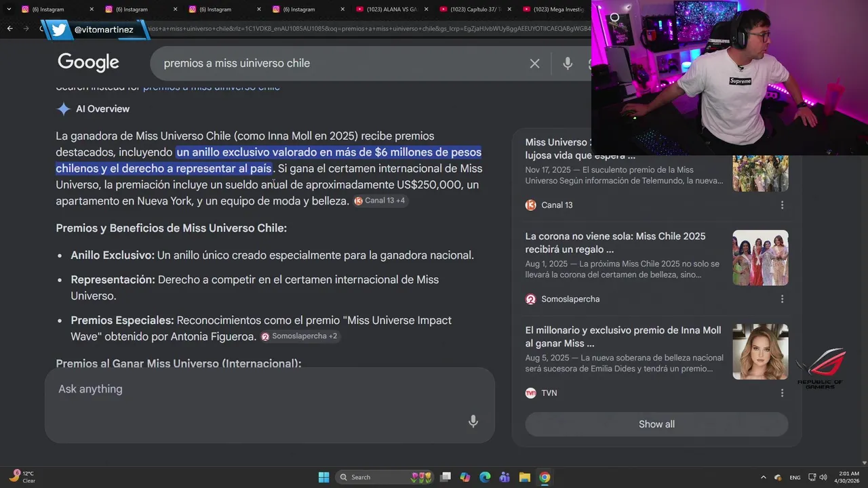Click taskbar Search box
This screenshot has height=488, width=868.
[385, 477]
